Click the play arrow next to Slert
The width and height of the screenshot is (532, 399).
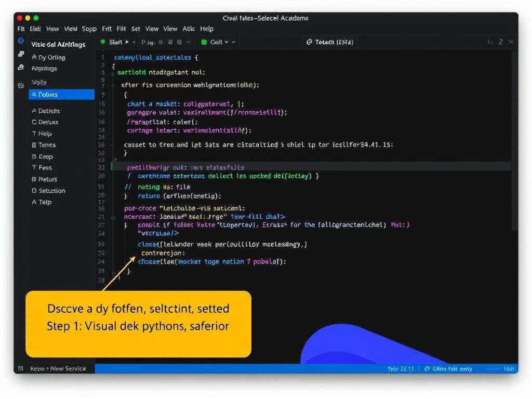click(127, 42)
